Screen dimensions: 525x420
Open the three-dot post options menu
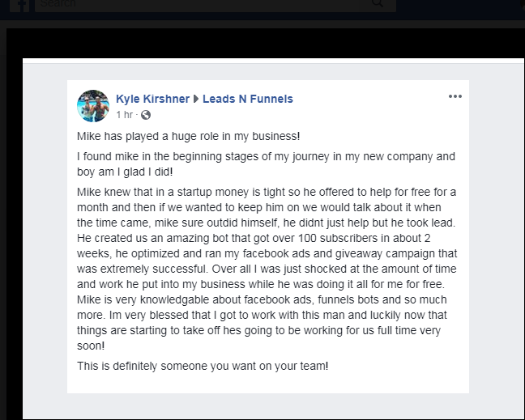pyautogui.click(x=455, y=97)
